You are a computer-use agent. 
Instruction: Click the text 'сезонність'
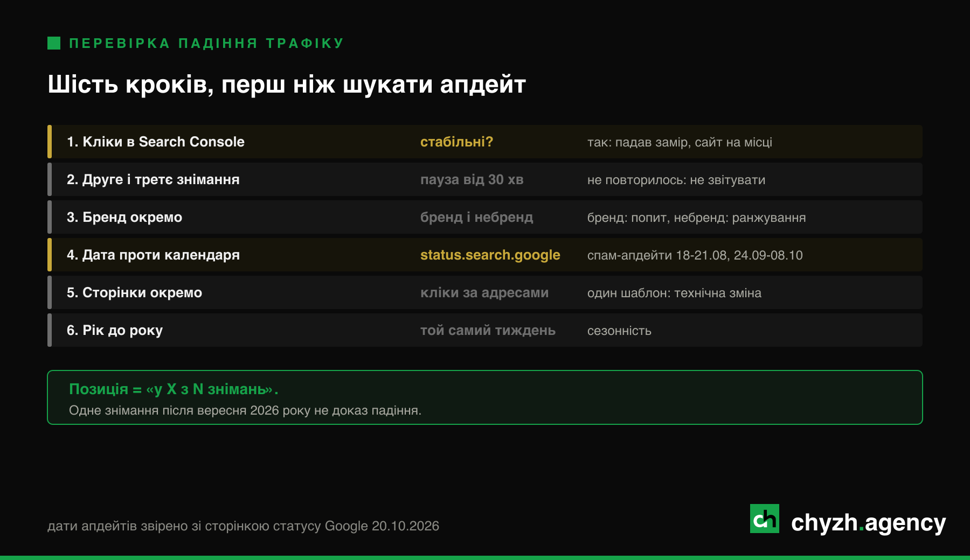pos(619,331)
